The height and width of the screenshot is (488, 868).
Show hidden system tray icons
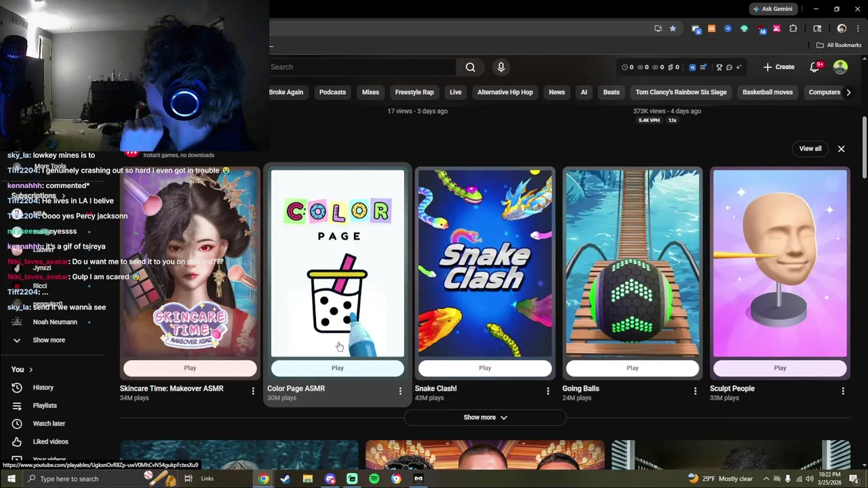[766, 479]
